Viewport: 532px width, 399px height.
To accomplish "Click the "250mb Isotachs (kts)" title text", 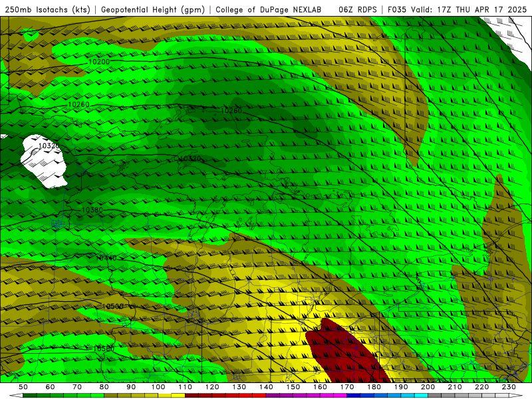I will [47, 9].
